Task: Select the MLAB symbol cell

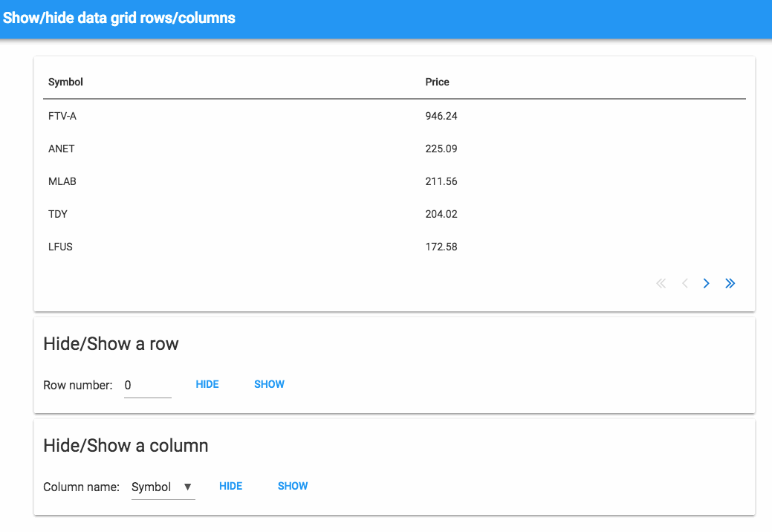Action: point(62,181)
